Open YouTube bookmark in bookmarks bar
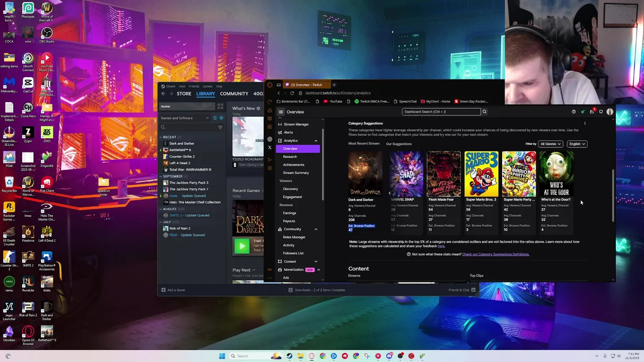Viewport: 644px width, 362px height. [333, 102]
